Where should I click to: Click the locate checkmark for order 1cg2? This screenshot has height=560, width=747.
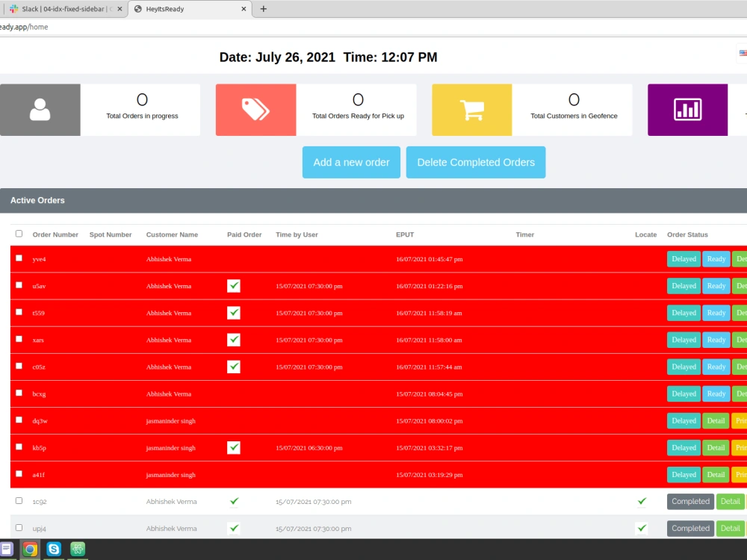642,502
